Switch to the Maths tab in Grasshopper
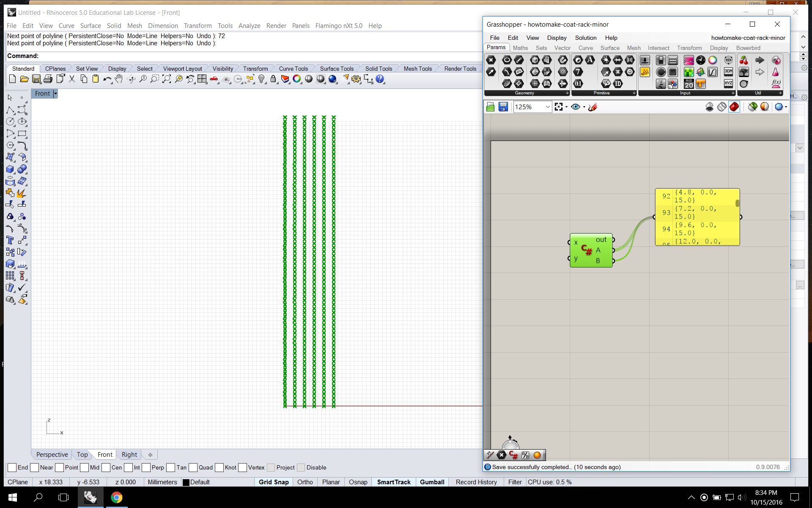Screen dimensions: 812x508 [520, 48]
